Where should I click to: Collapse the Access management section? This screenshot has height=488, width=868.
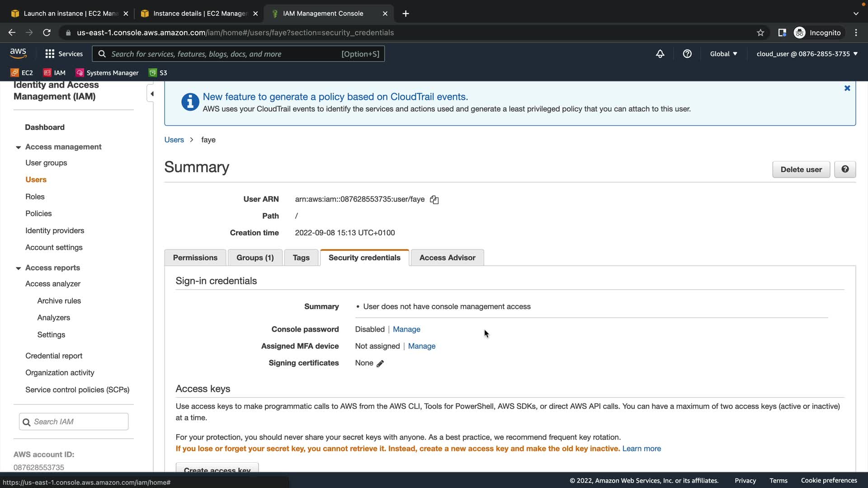click(18, 147)
